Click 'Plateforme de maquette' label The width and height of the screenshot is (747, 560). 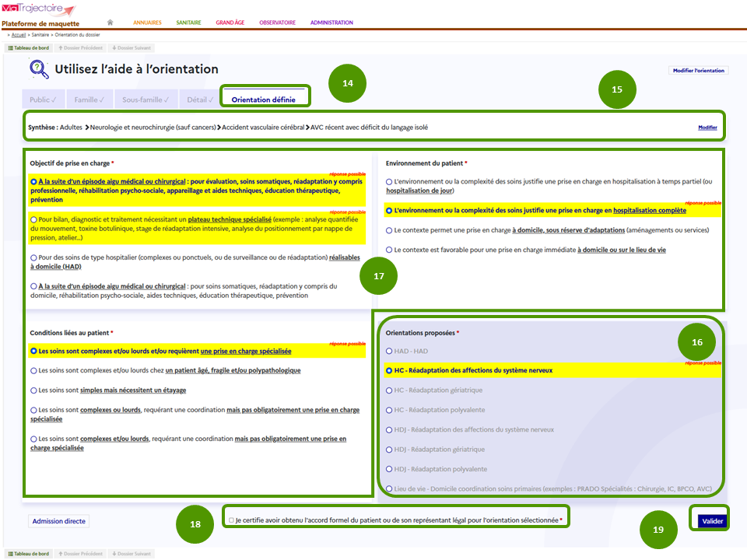click(40, 24)
